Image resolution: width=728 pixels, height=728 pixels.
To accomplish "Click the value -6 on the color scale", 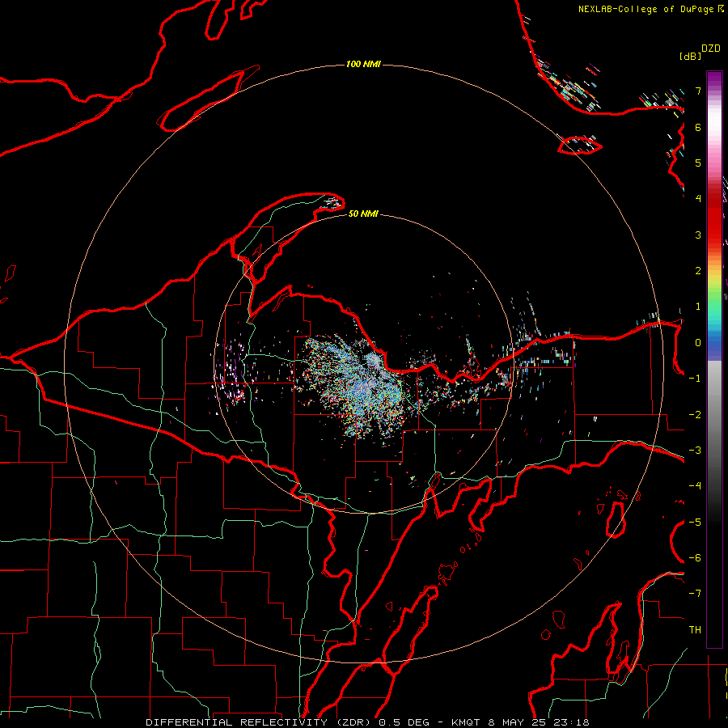I will point(695,558).
